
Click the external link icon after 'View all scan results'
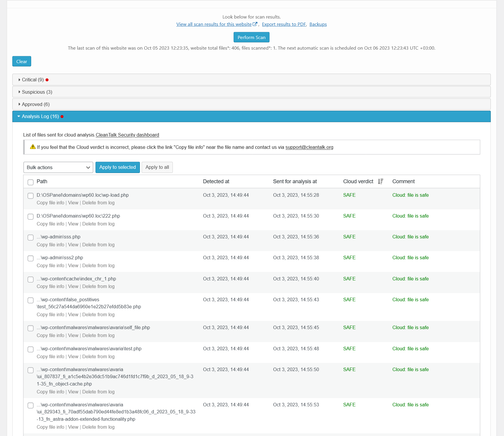point(255,24)
